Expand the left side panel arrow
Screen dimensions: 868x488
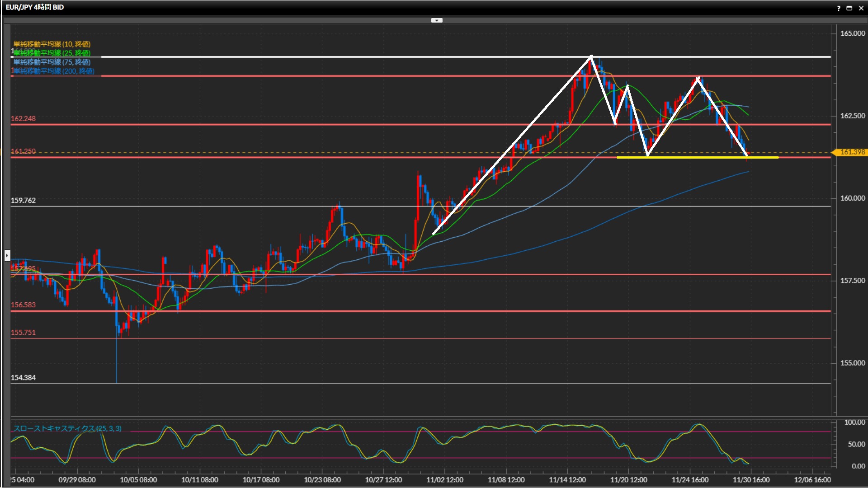(x=7, y=256)
